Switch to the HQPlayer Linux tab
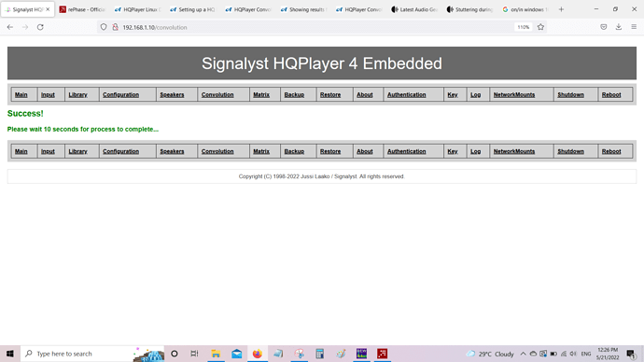Viewport: 644px width, 362px height. click(137, 9)
